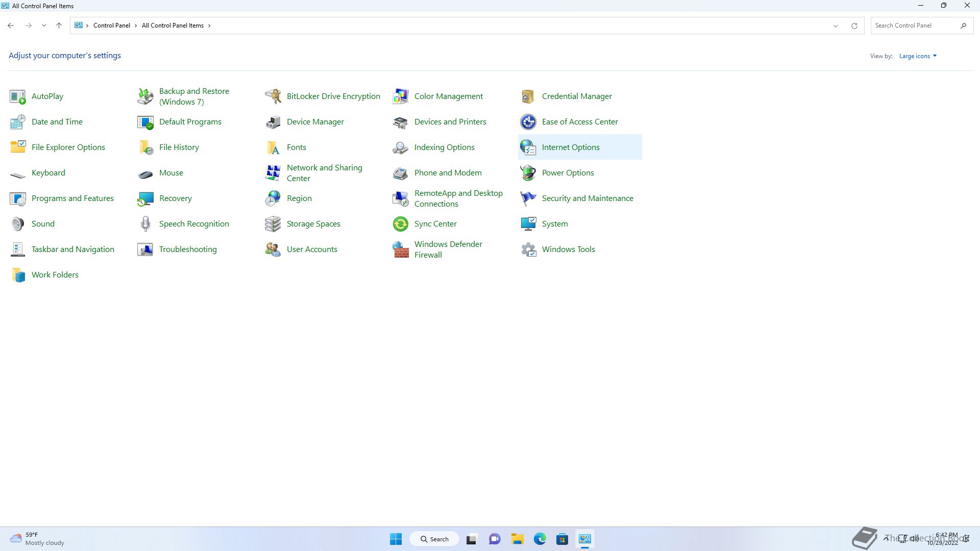The image size is (980, 551).
Task: Open the Phone and Modem icon
Action: tap(401, 173)
